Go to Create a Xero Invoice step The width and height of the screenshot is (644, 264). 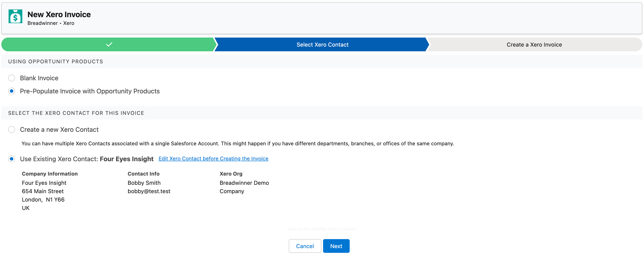click(x=534, y=45)
